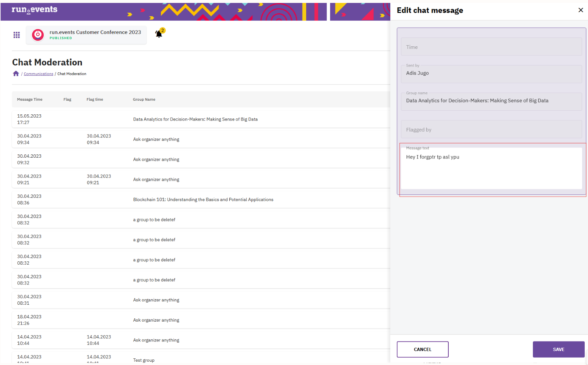Open notifications bell with badge 2
Screen dimensions: 588x365
click(x=159, y=33)
